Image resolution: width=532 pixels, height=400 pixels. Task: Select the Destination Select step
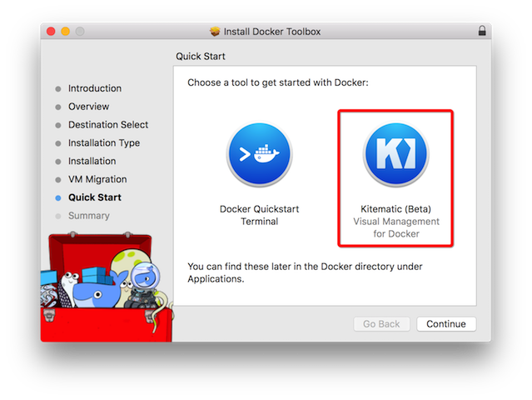tap(108, 125)
